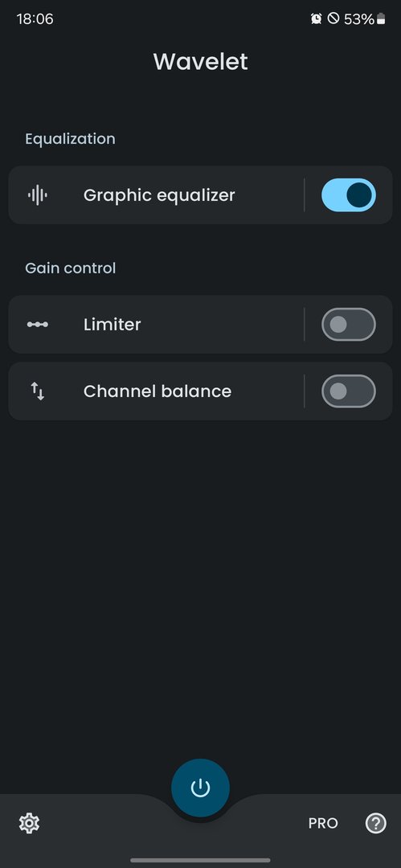
Task: Tap the do-not-disturb status icon
Action: point(333,18)
